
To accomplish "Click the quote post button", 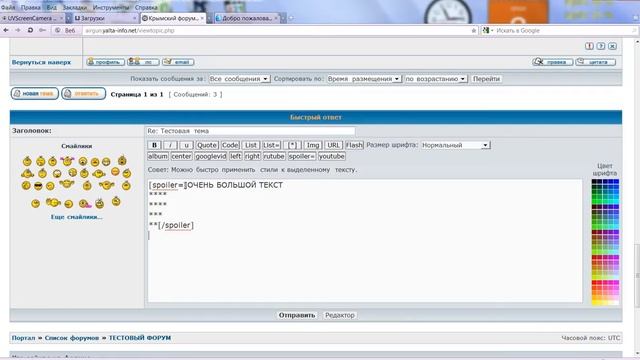I will coord(596,62).
